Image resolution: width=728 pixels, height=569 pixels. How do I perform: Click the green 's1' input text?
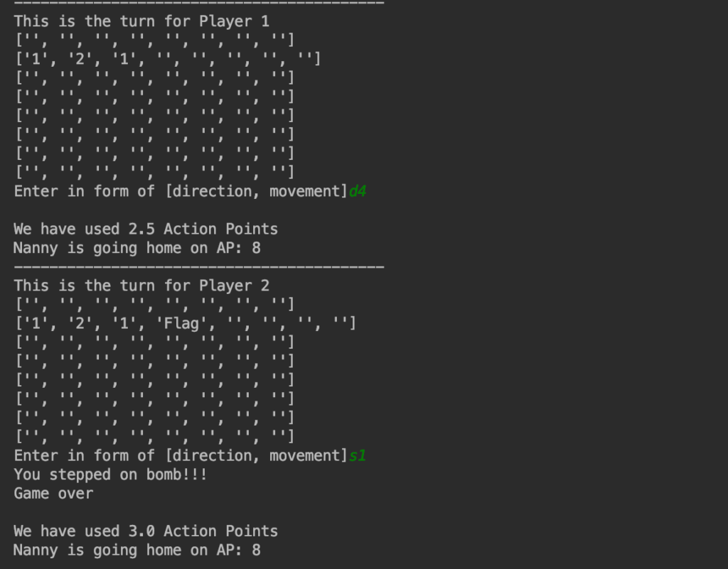pos(358,455)
